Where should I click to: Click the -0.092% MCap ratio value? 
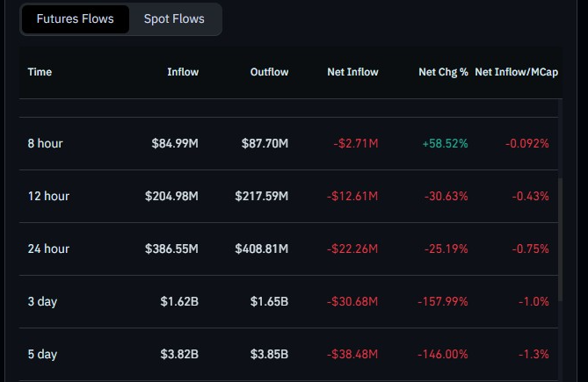(526, 143)
